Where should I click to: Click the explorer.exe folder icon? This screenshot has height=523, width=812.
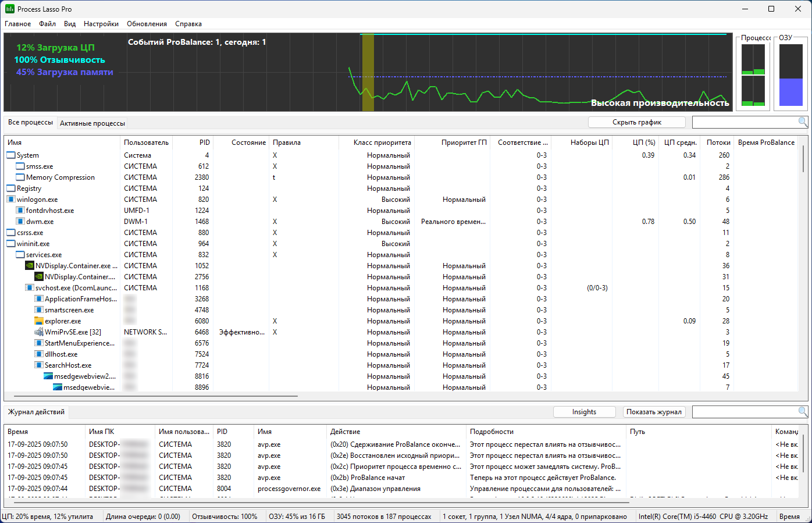[x=39, y=321]
